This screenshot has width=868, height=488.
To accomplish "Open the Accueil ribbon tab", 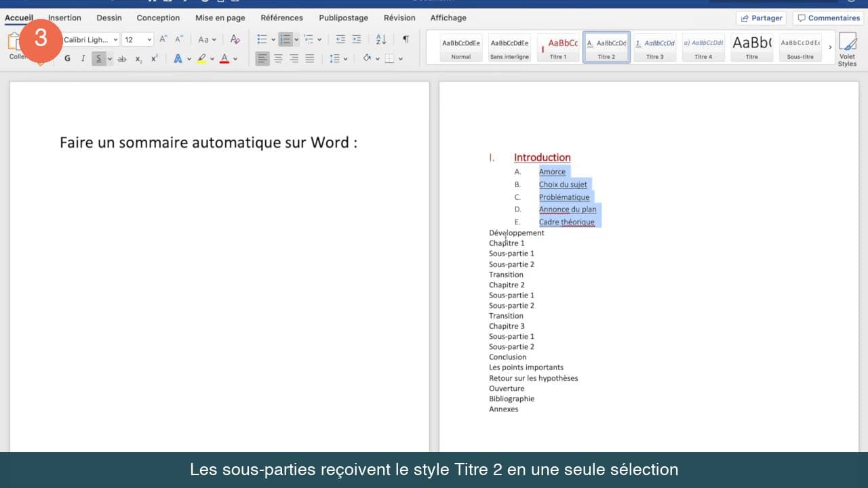I will (19, 18).
